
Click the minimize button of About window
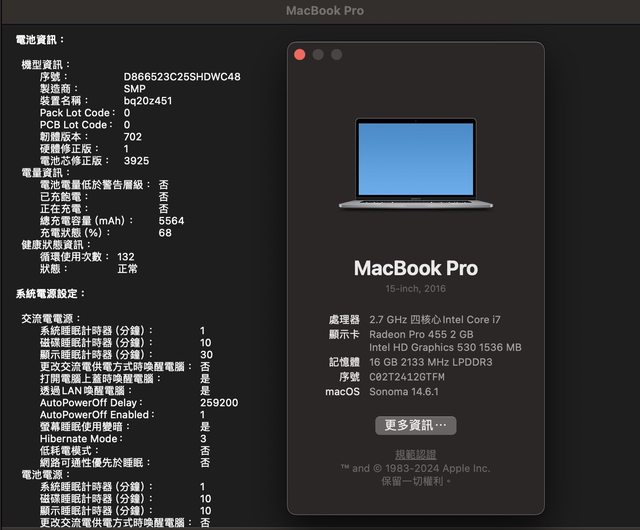[x=318, y=54]
